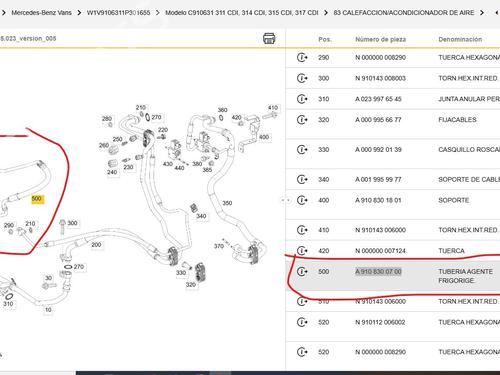
Task: Click highlighted callout 500 in diagram
Action: tap(37, 199)
